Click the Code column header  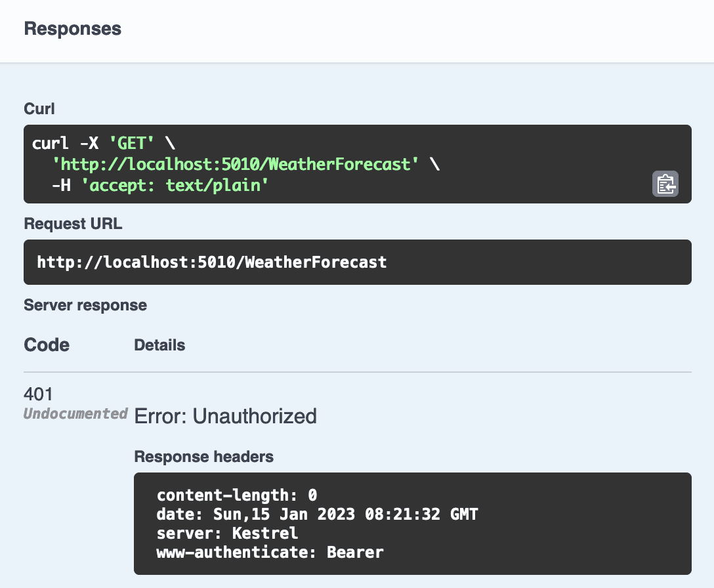47,345
